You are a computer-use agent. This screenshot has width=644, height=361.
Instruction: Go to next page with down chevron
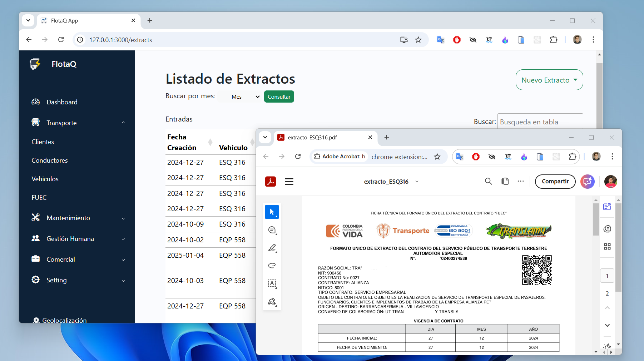(x=607, y=325)
